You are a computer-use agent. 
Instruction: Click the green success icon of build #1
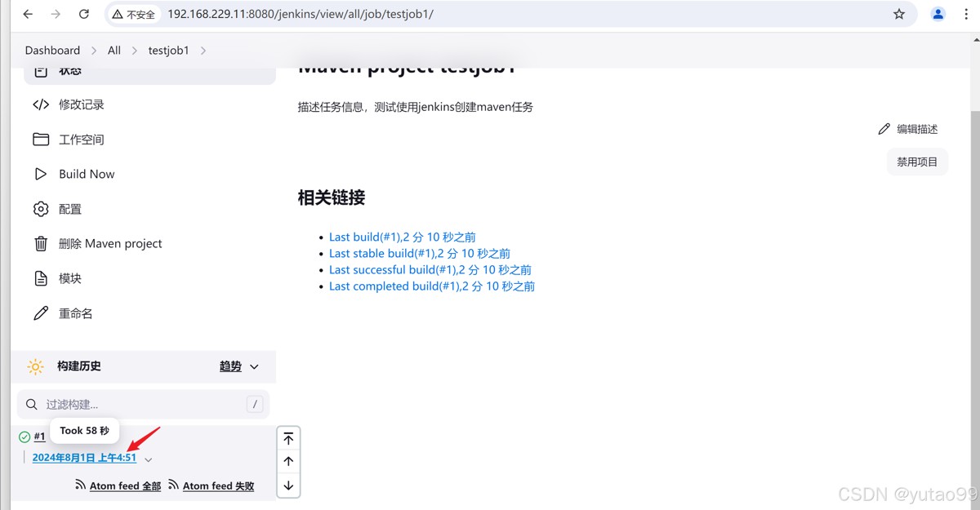[24, 437]
